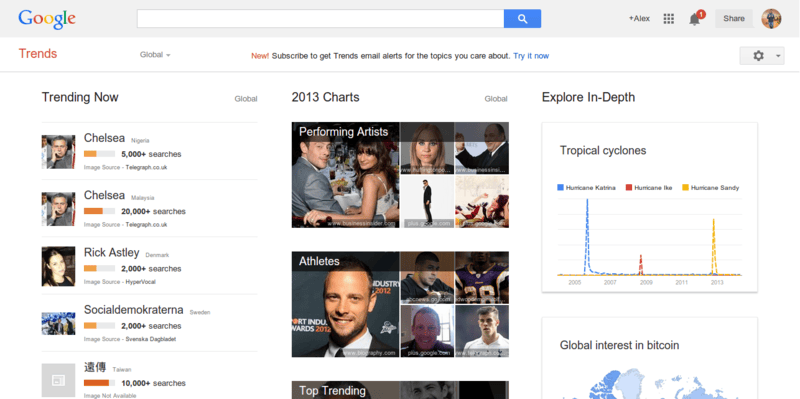The height and width of the screenshot is (399, 800).
Task: Click the Hurricane Katrina legend swatch
Action: pyautogui.click(x=560, y=188)
